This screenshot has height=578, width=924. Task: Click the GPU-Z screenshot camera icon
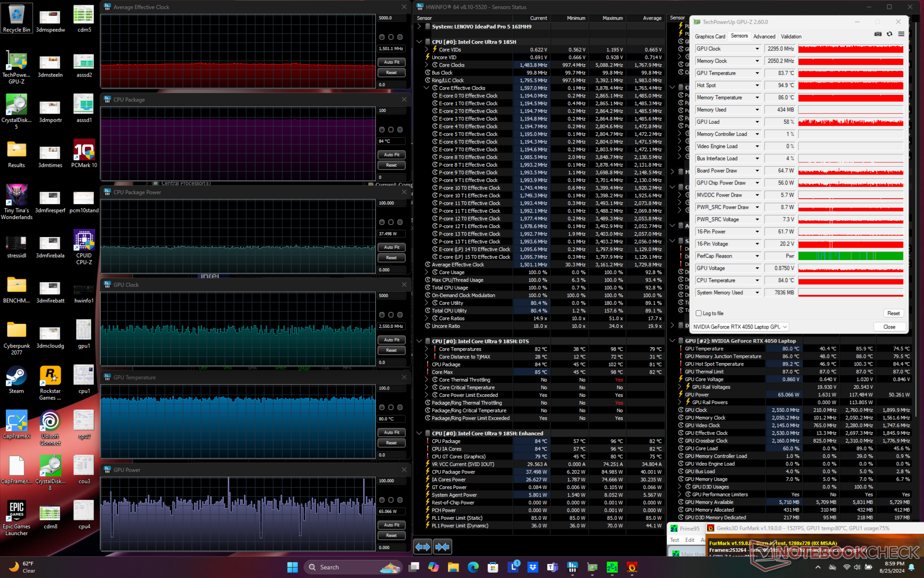tap(878, 34)
